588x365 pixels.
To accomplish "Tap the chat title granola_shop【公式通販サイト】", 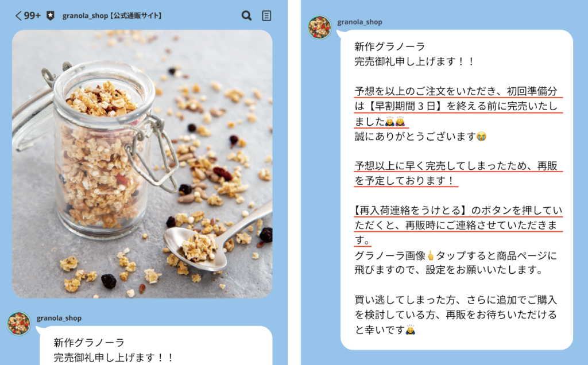I will coord(112,15).
